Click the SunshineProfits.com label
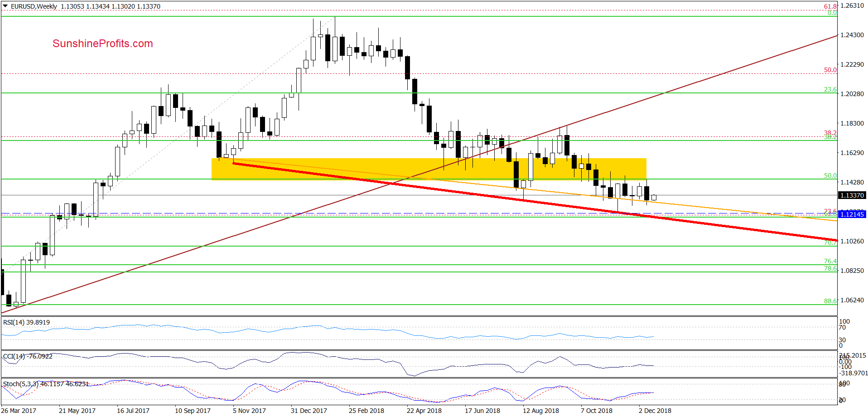This screenshot has width=868, height=417. [x=103, y=44]
